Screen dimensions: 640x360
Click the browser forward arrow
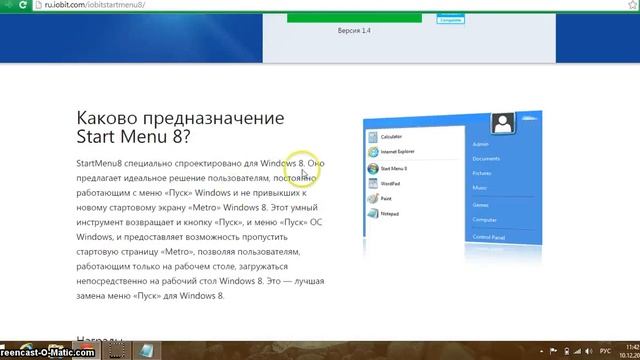tap(8, 5)
